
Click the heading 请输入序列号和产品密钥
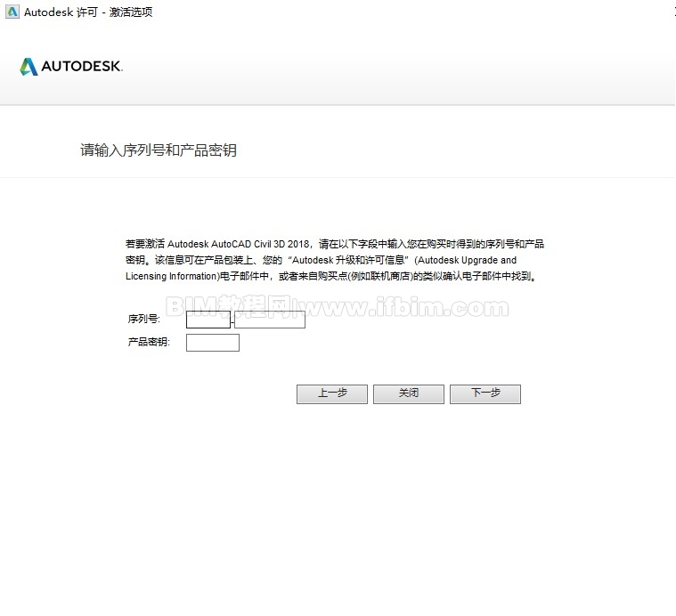coord(159,150)
